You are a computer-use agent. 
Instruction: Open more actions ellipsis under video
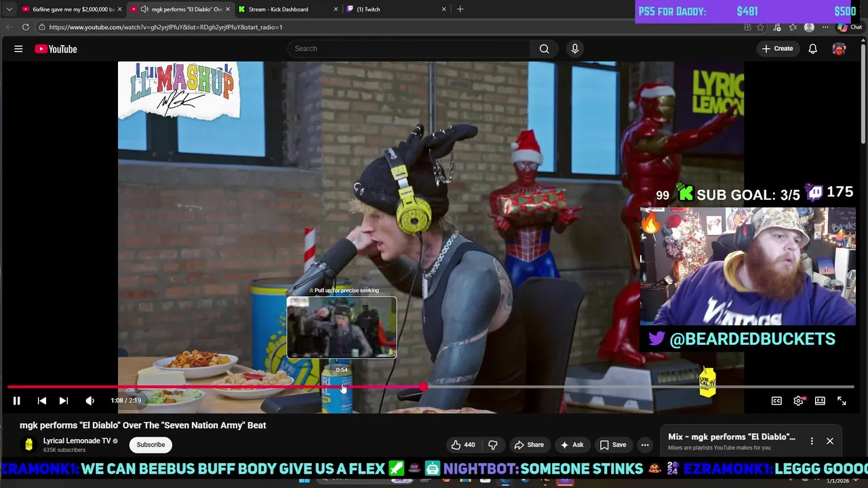pos(645,445)
